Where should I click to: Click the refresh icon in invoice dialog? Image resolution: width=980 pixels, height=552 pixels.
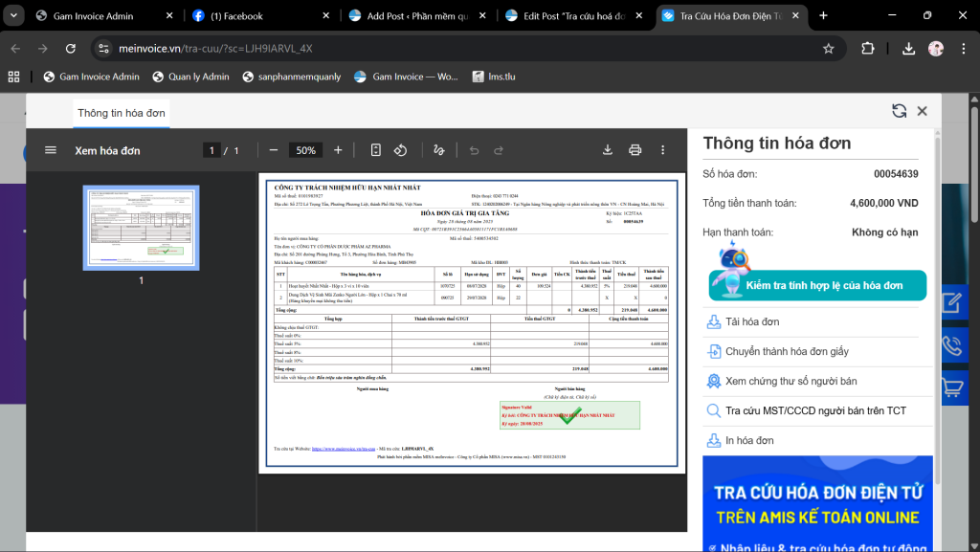pyautogui.click(x=899, y=111)
